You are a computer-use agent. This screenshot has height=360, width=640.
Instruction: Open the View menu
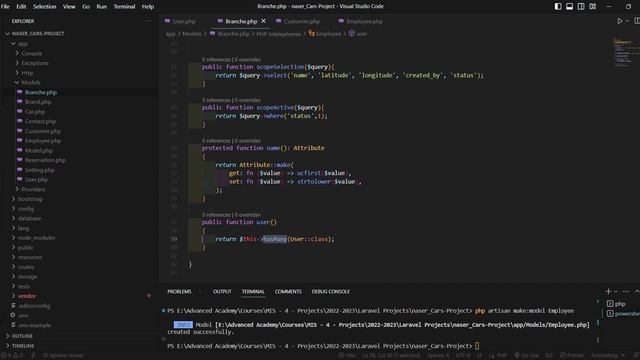[69, 7]
